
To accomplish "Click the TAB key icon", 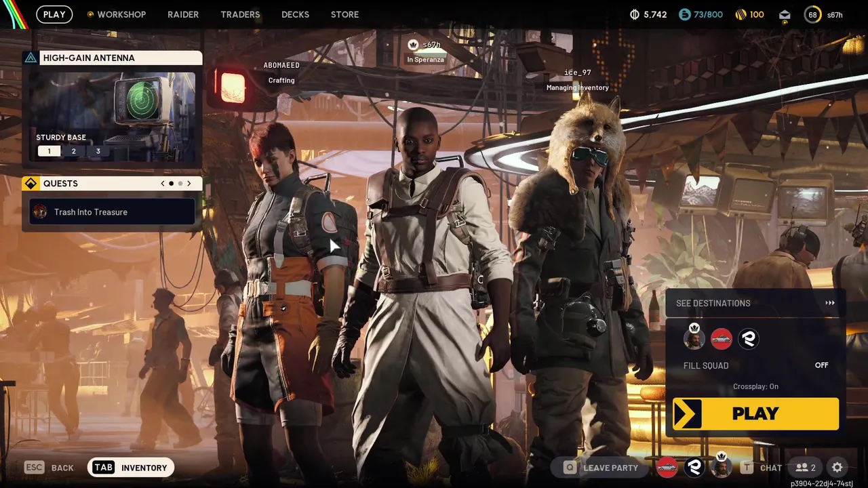I will pyautogui.click(x=103, y=468).
